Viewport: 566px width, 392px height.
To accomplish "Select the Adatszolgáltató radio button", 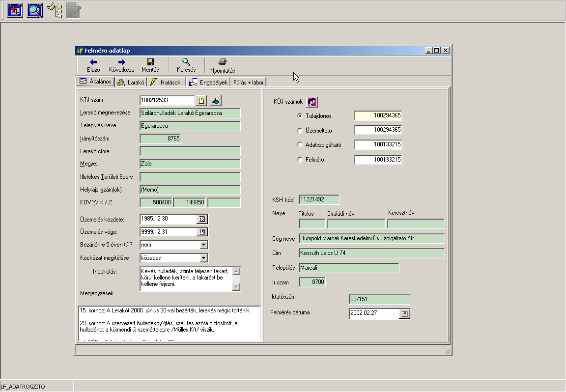I will tap(300, 145).
